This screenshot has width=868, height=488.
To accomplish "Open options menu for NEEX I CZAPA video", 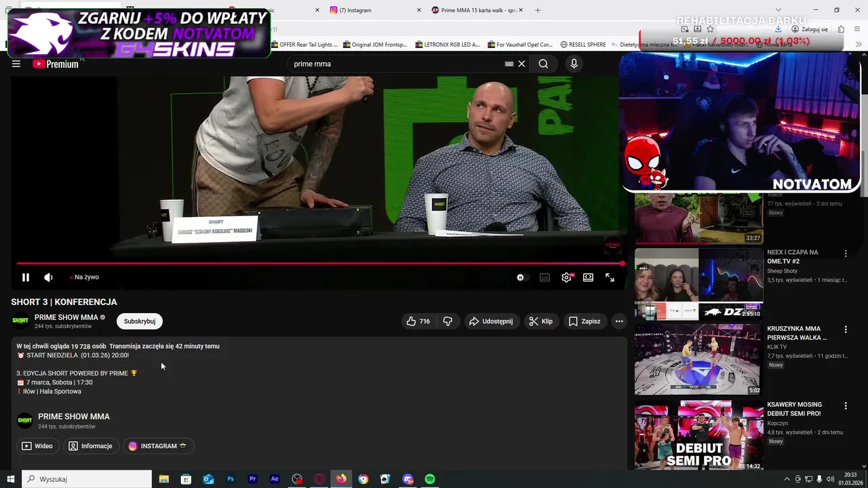I will (x=846, y=253).
